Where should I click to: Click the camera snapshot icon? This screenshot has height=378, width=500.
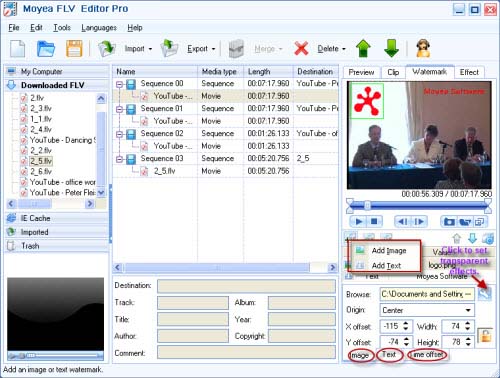point(449,221)
